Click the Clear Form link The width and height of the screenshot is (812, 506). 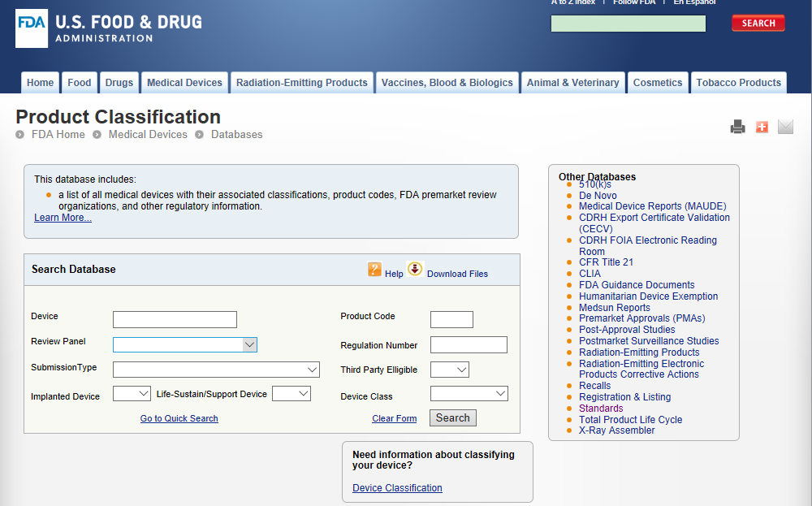[x=394, y=418]
